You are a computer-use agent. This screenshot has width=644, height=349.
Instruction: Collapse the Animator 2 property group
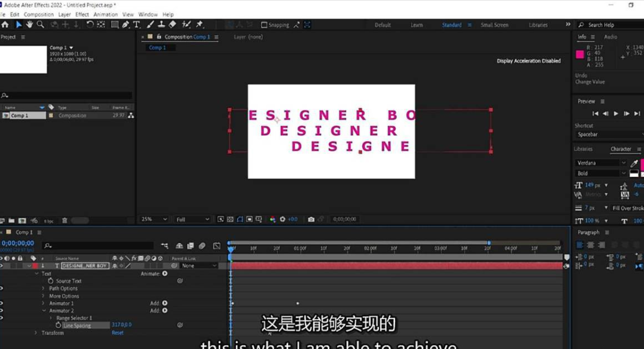coord(44,311)
